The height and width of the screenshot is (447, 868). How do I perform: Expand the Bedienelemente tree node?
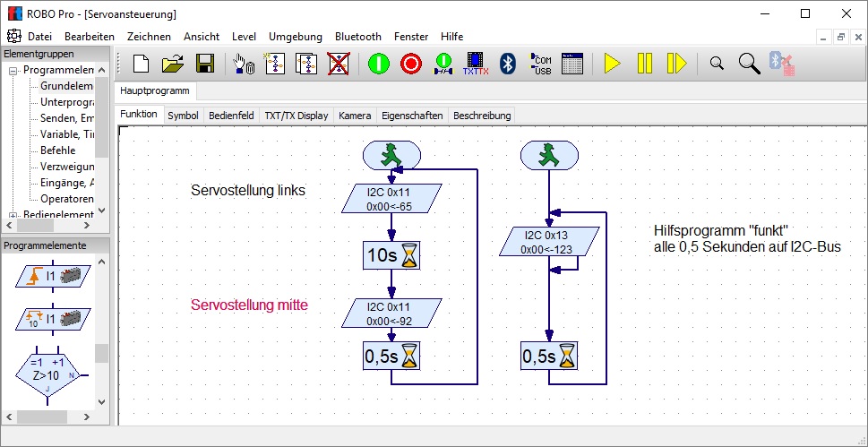coord(13,215)
